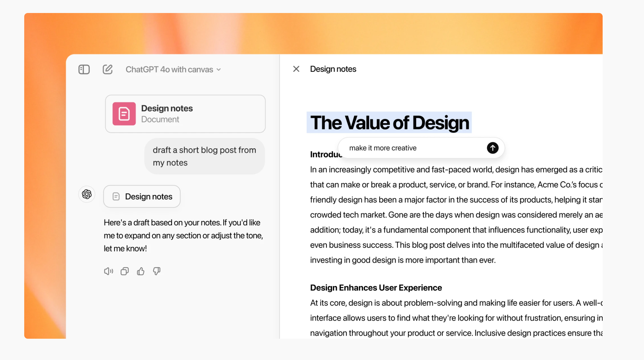Submit the 'make it more creative' prompt
The width and height of the screenshot is (644, 360).
click(x=492, y=148)
